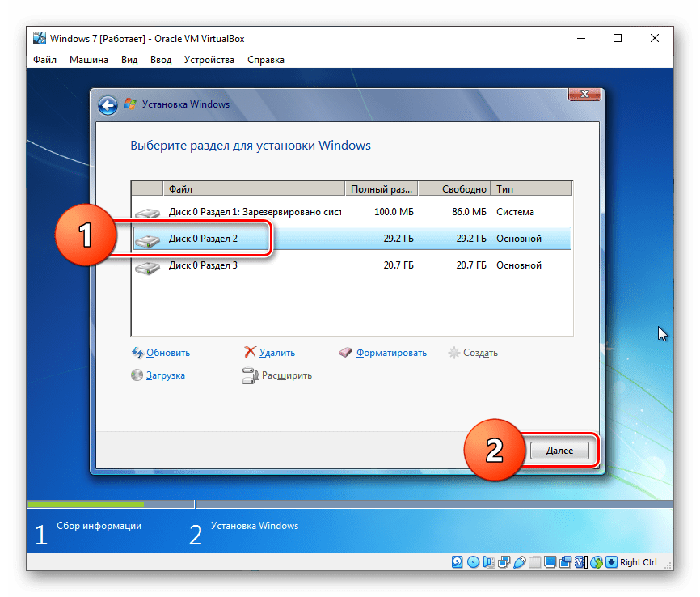Click the network adapter icon in status bar
Image resolution: width=700 pixels, height=597 pixels.
[x=504, y=561]
